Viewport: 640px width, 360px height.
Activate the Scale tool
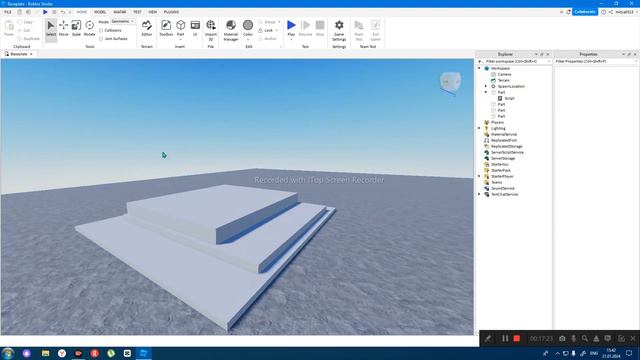(x=76, y=29)
